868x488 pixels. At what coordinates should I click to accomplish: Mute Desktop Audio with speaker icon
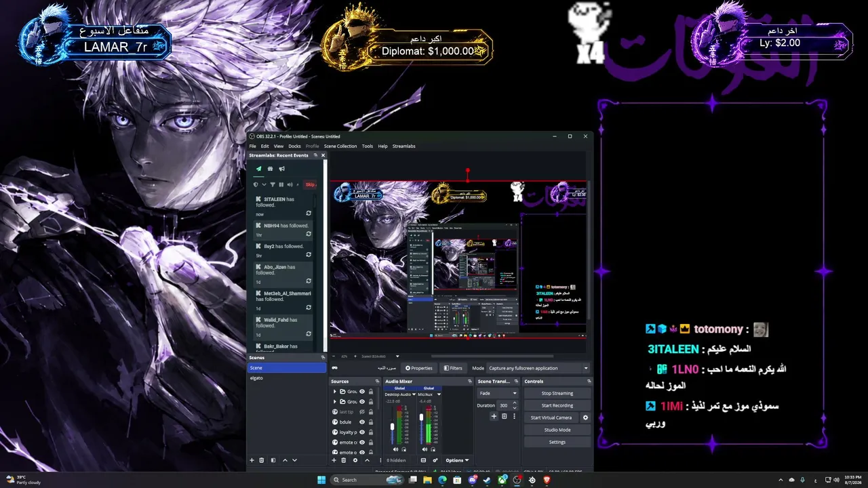[x=396, y=449]
